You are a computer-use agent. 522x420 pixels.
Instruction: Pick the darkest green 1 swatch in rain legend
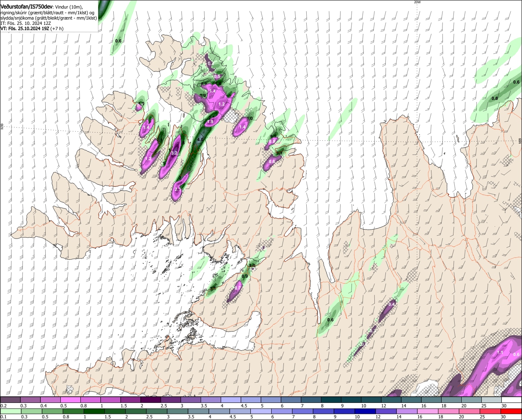(94, 411)
